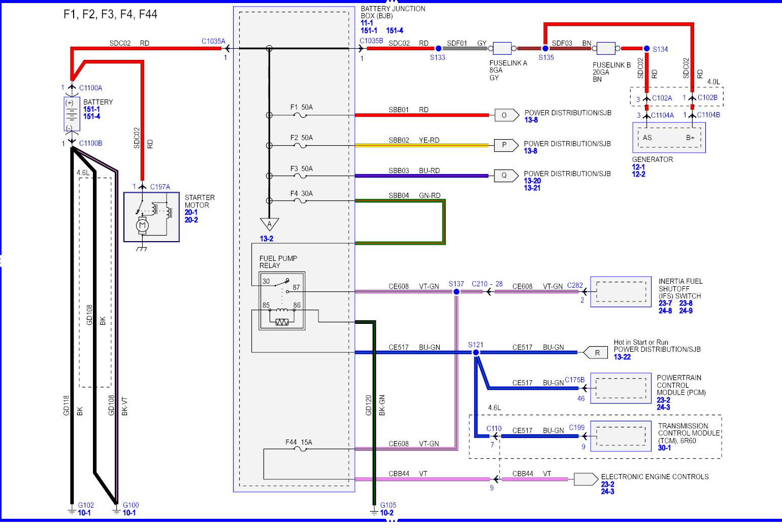Follow the 20-2 link under Starter Motor

[x=191, y=220]
